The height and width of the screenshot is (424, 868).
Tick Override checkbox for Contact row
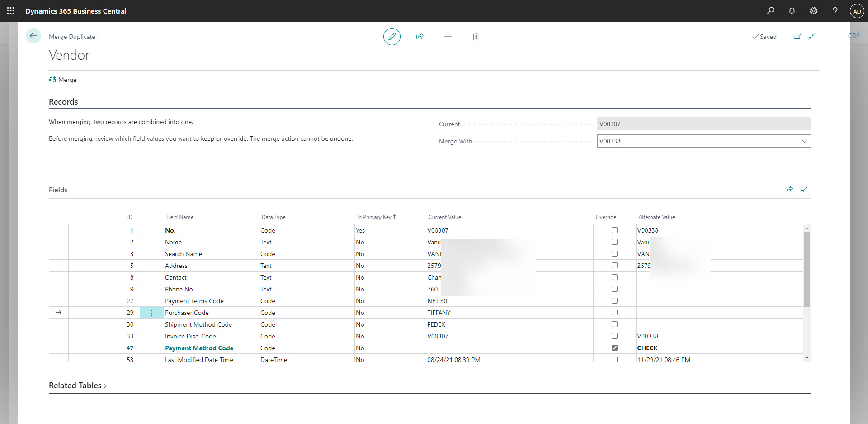coord(614,277)
